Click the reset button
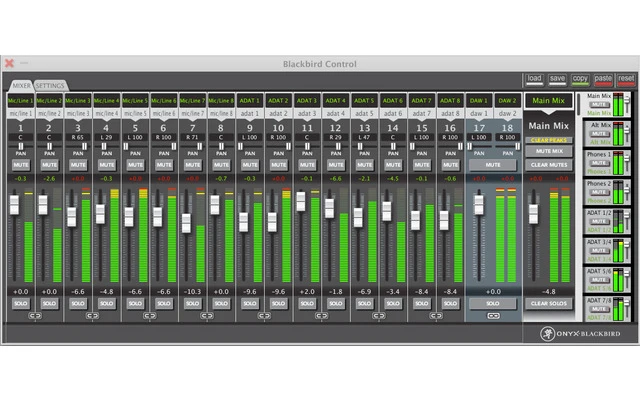The height and width of the screenshot is (400, 640). [x=626, y=80]
